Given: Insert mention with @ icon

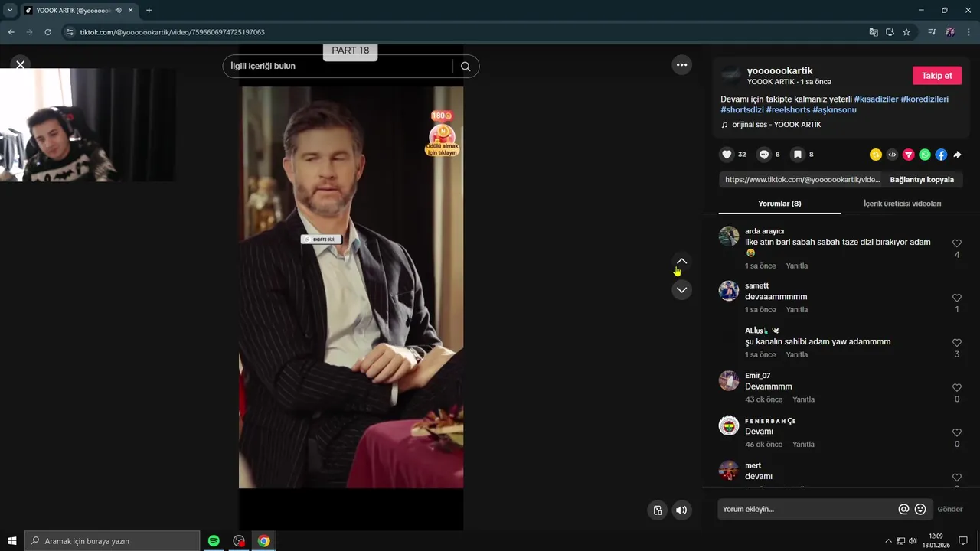Looking at the screenshot, I should point(903,510).
